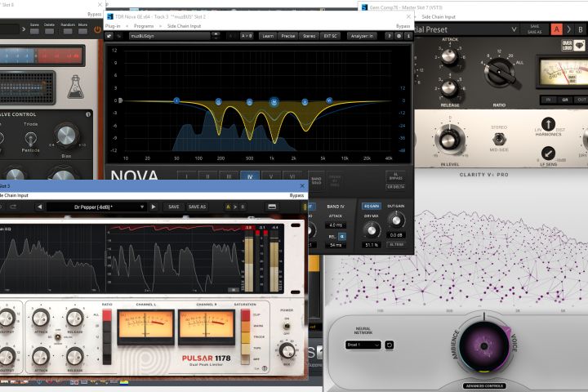
Task: Step the Nova preset up/down arrows
Action: coord(216,36)
